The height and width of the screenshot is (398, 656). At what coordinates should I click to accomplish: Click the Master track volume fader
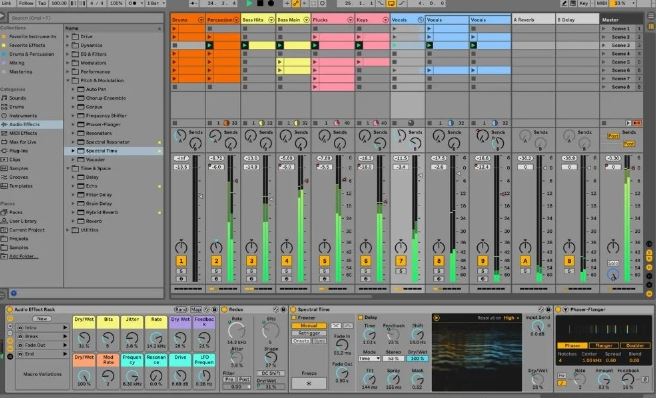[x=633, y=167]
